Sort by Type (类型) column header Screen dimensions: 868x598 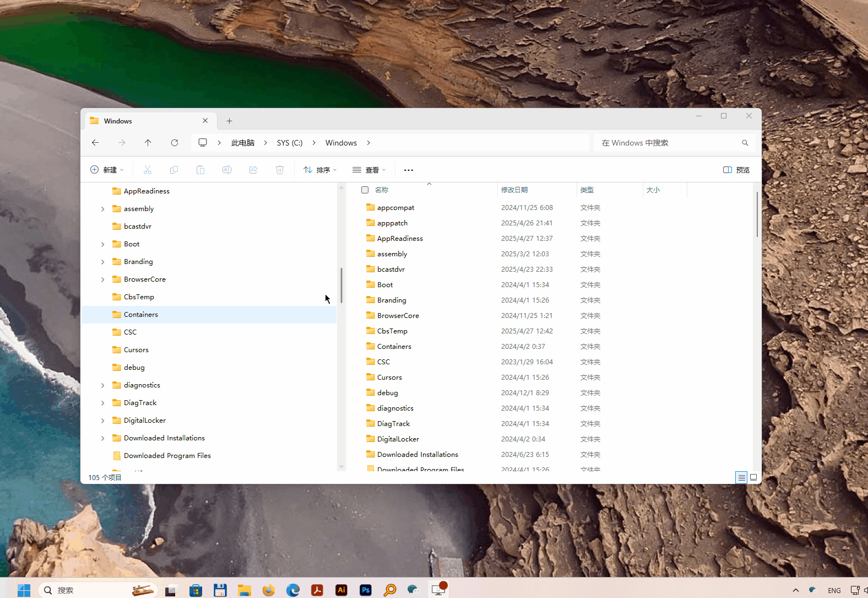click(610, 190)
